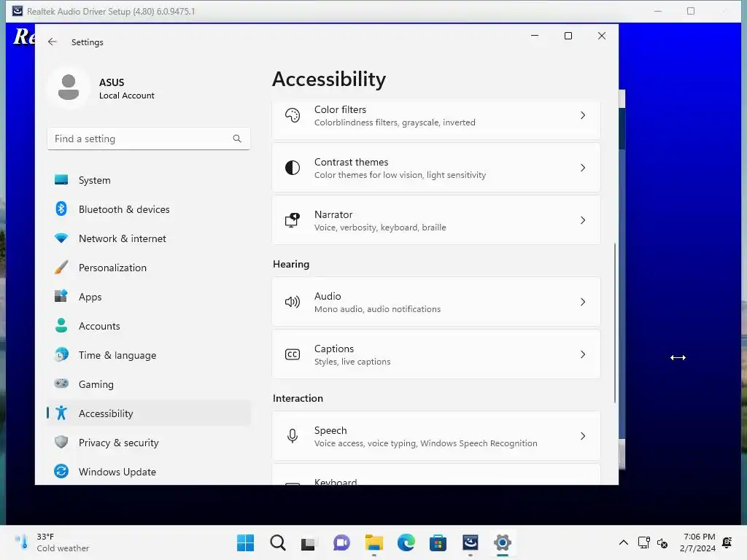Image resolution: width=747 pixels, height=560 pixels.
Task: Click the Captions CC icon
Action: coord(293,354)
